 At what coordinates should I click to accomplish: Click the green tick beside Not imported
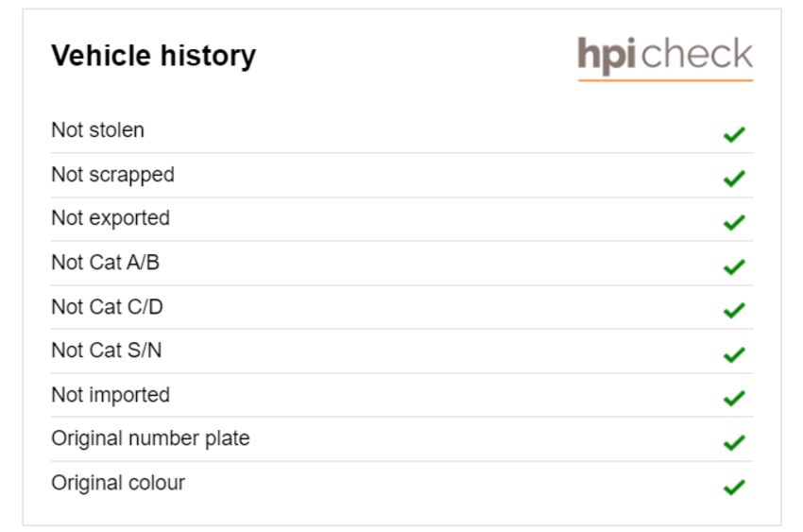click(734, 398)
